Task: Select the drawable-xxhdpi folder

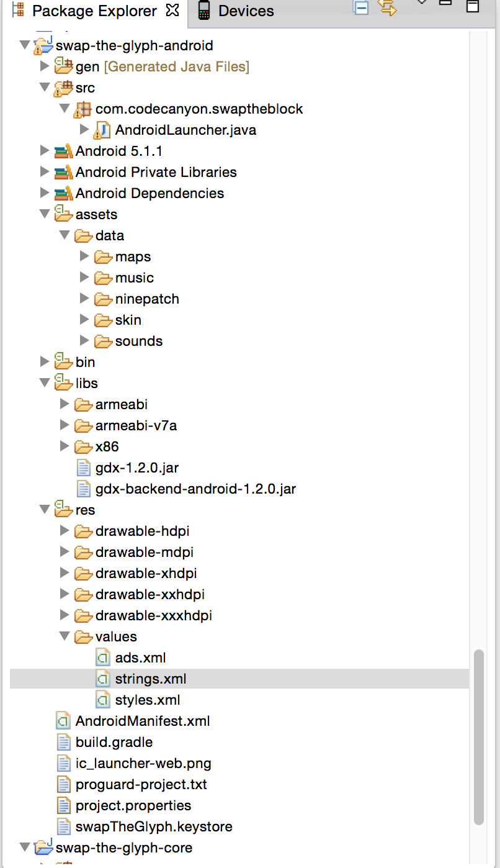Action: (150, 594)
